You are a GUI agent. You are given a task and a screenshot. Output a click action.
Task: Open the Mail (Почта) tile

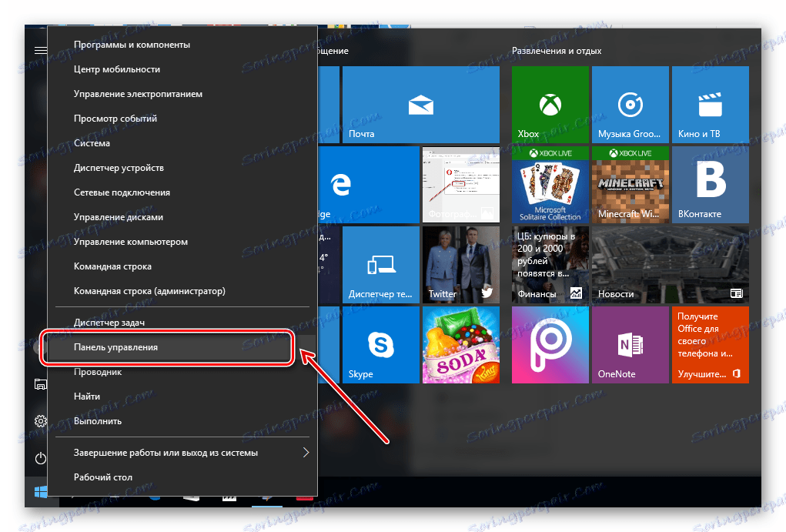[420, 105]
